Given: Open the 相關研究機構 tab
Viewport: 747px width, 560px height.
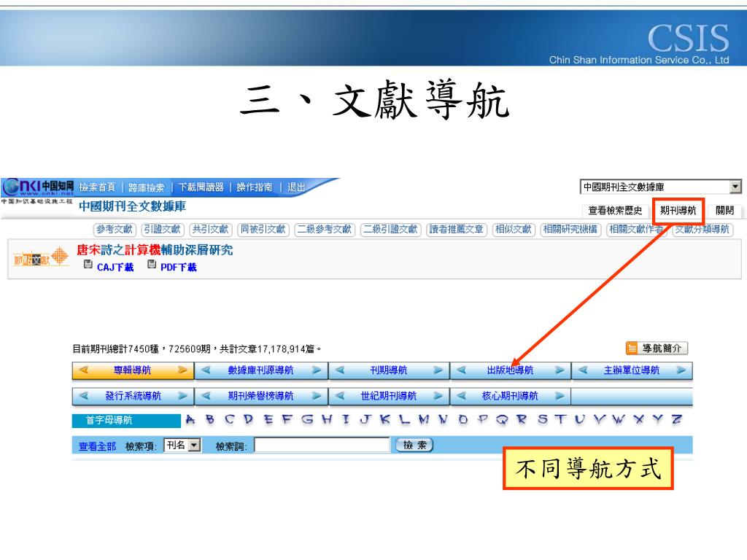Looking at the screenshot, I should coord(570,230).
